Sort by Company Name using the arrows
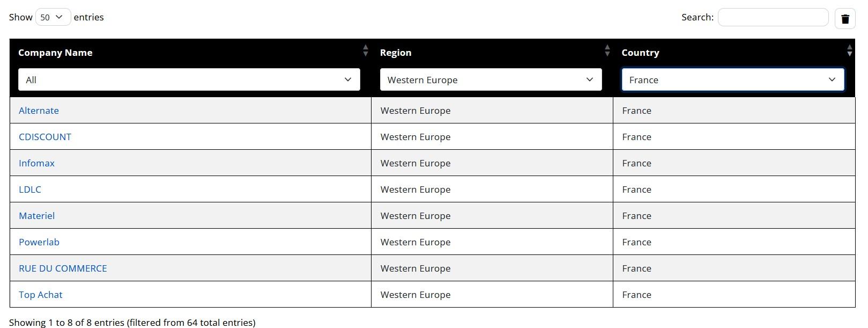 [365, 51]
